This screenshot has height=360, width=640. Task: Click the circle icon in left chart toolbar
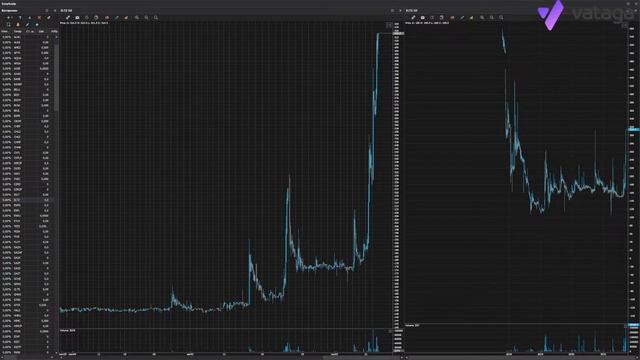[x=87, y=18]
